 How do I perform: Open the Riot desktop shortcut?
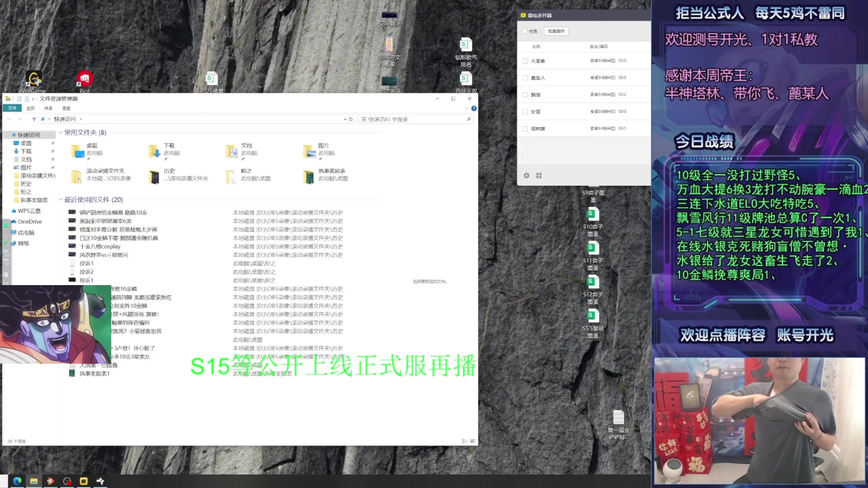pyautogui.click(x=85, y=81)
